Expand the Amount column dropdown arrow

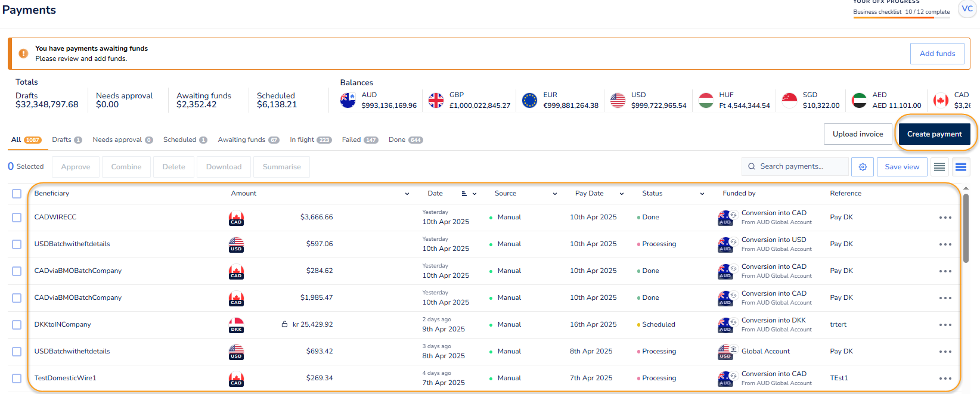click(x=407, y=194)
